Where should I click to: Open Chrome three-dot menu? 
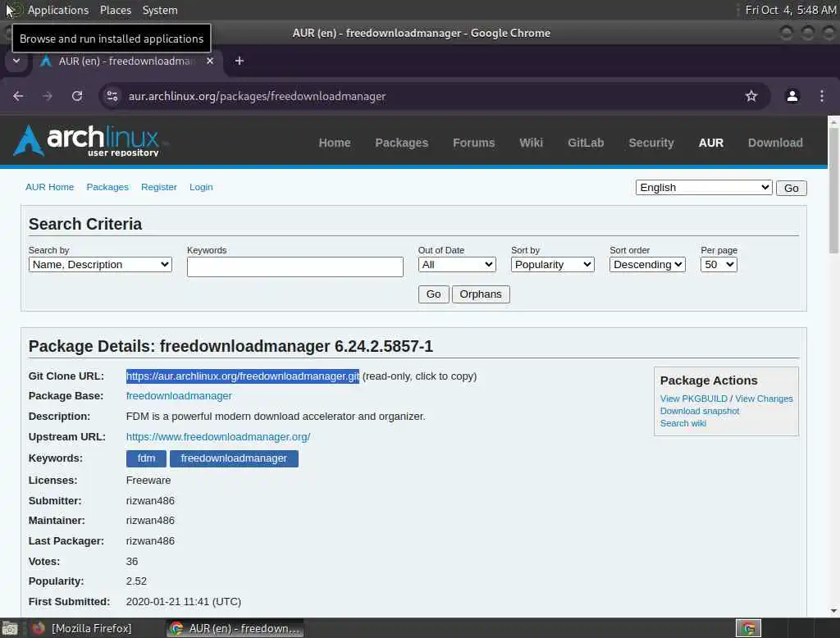[822, 96]
